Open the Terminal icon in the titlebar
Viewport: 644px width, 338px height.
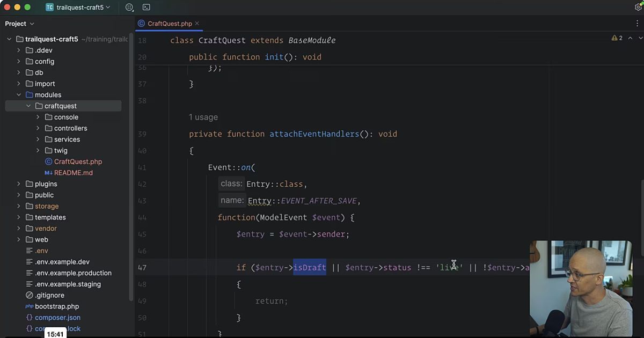click(147, 7)
